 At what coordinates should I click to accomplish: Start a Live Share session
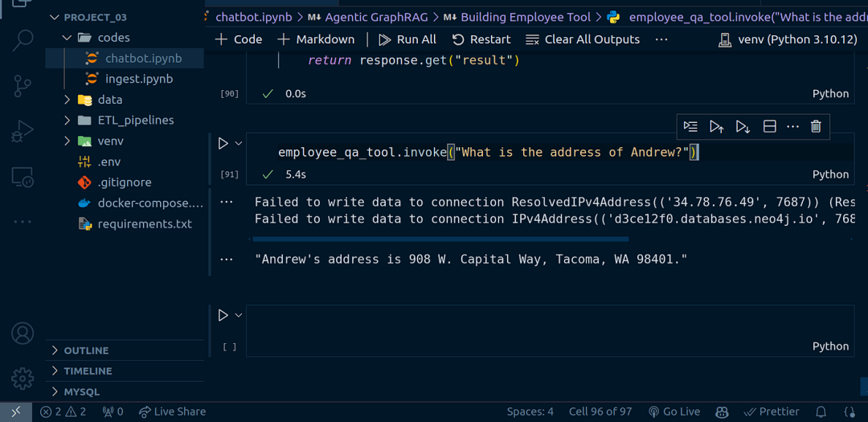(172, 412)
